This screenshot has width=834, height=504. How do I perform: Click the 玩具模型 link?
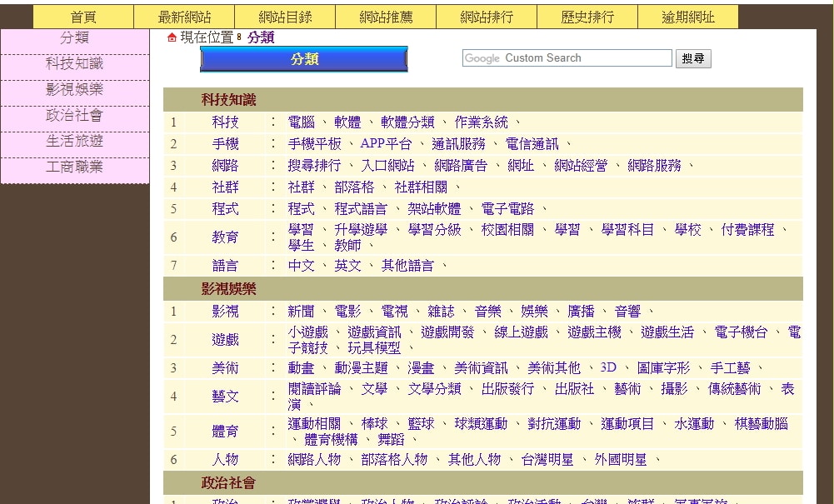(374, 348)
